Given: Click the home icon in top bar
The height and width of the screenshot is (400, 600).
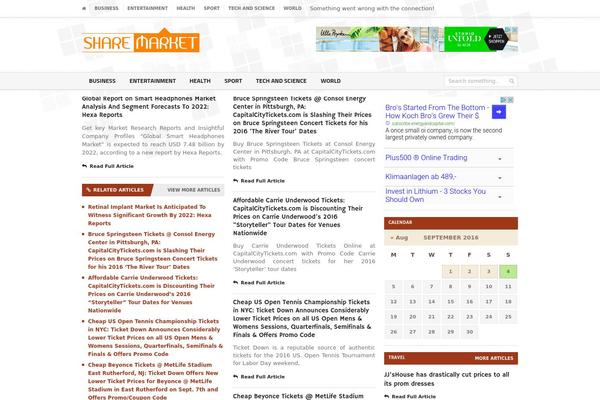Looking at the screenshot, I should click(84, 8).
